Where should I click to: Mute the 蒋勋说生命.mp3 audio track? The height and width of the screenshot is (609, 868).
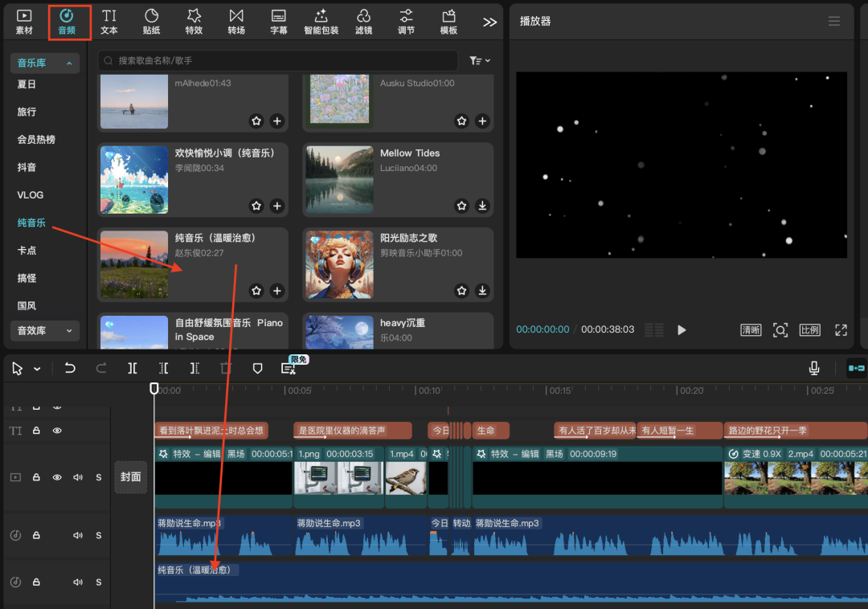tap(78, 536)
